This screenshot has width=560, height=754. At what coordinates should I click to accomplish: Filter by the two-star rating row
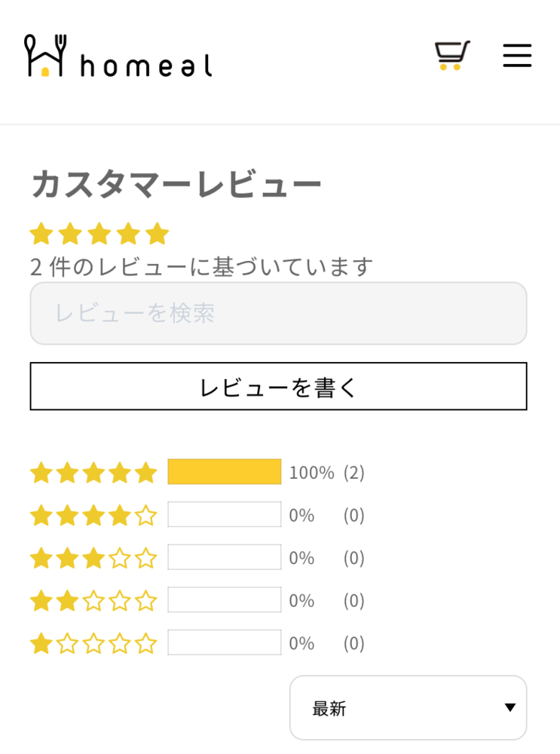pos(93,601)
